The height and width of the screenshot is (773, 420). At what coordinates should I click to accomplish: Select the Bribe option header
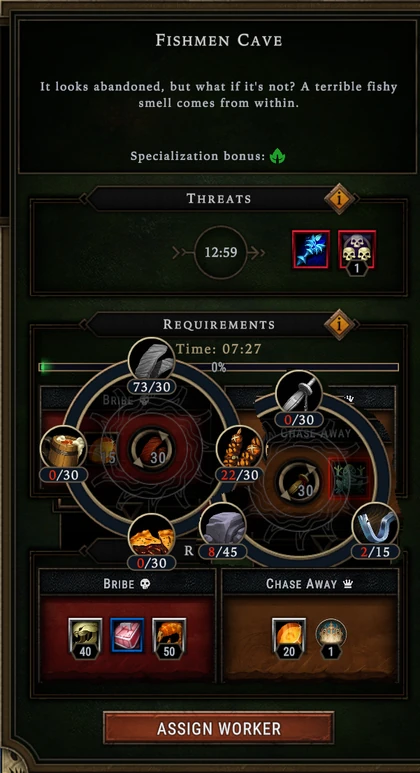pyautogui.click(x=127, y=584)
